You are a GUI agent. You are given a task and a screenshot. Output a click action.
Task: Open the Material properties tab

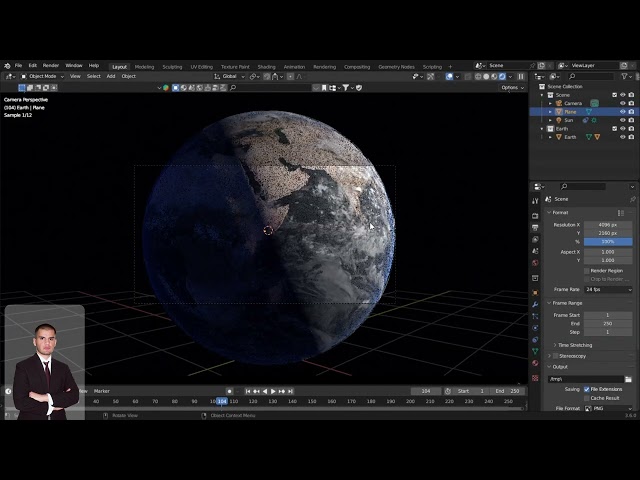coord(535,363)
